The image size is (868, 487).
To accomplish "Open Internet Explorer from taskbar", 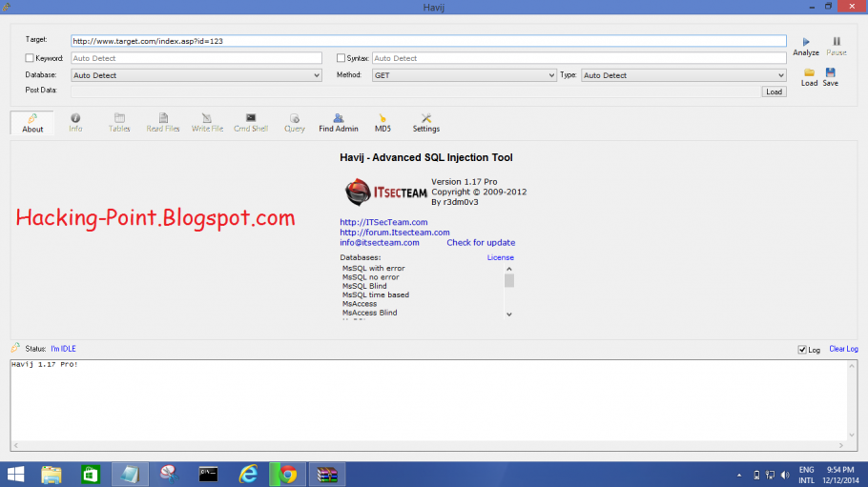I will pos(248,475).
